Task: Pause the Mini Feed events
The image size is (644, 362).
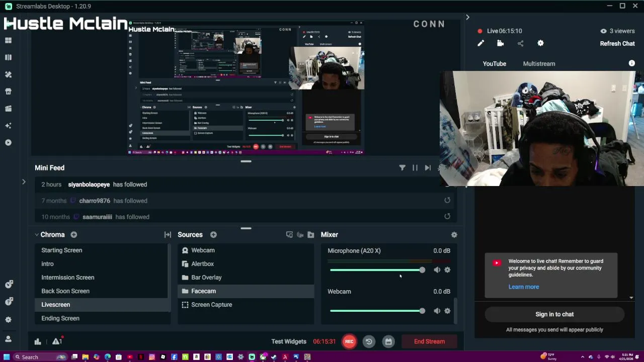Action: click(415, 168)
